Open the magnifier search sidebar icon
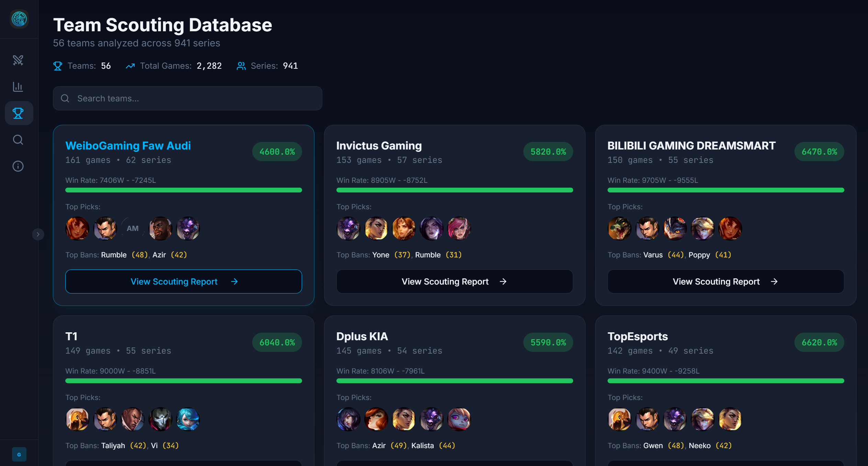 tap(18, 140)
